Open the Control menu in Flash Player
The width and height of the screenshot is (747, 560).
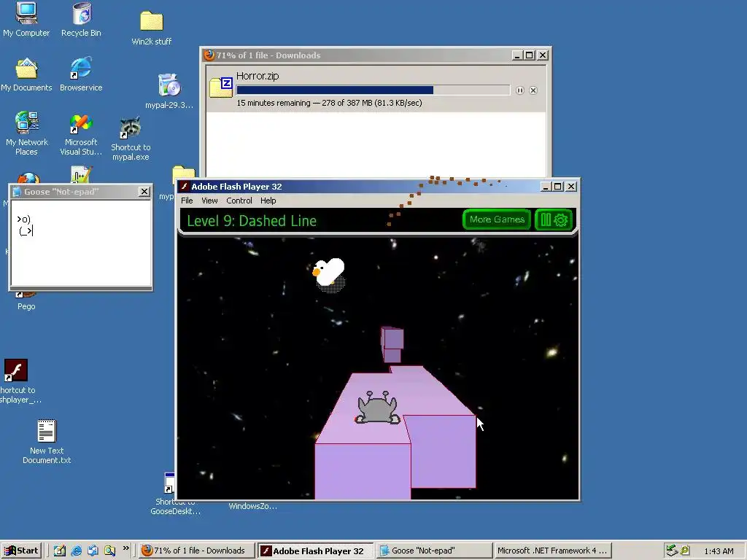point(239,201)
